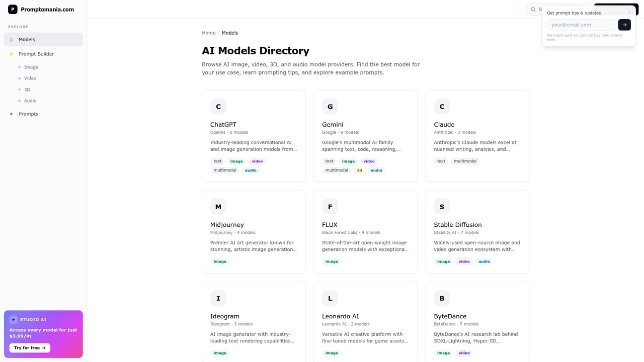
Task: Focus the your@email.com input field
Action: coord(581,25)
